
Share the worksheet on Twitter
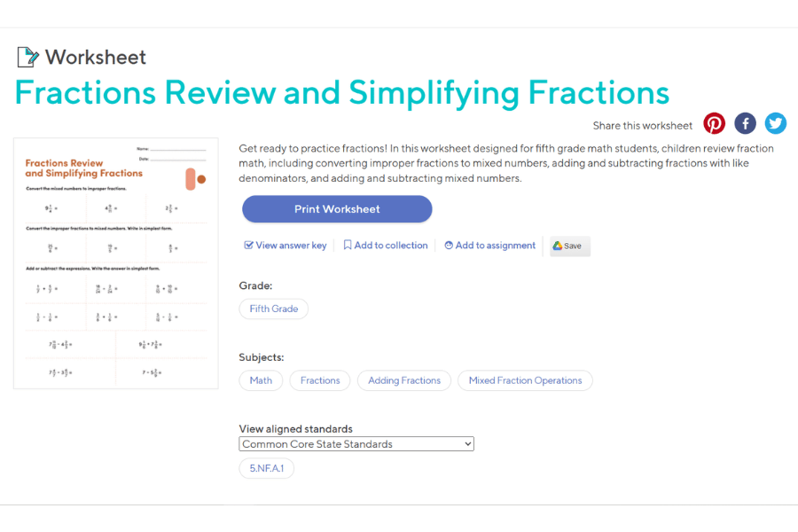[x=776, y=123]
